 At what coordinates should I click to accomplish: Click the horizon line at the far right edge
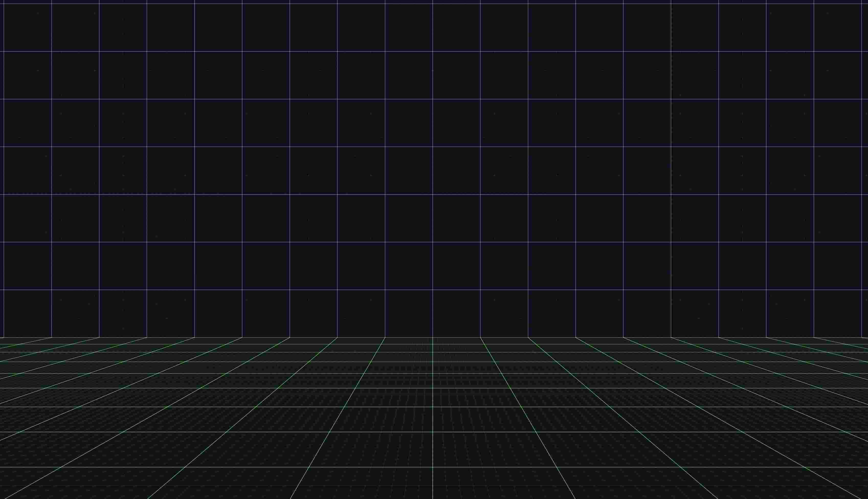coord(867,337)
